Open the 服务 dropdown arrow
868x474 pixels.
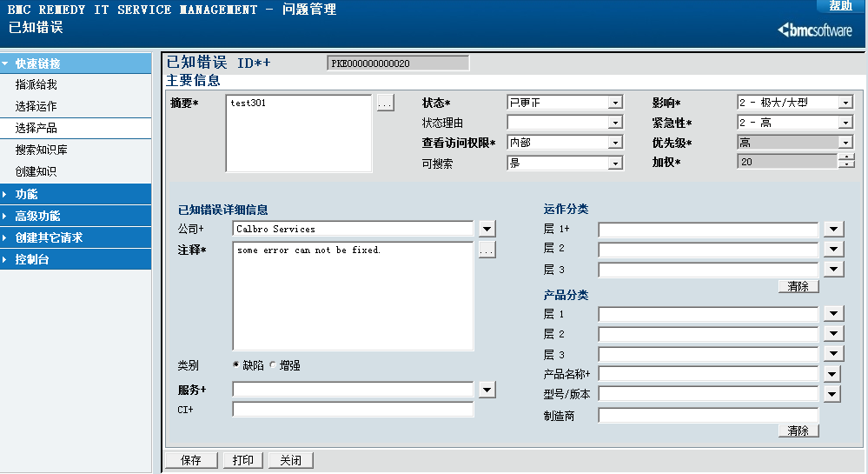click(487, 390)
